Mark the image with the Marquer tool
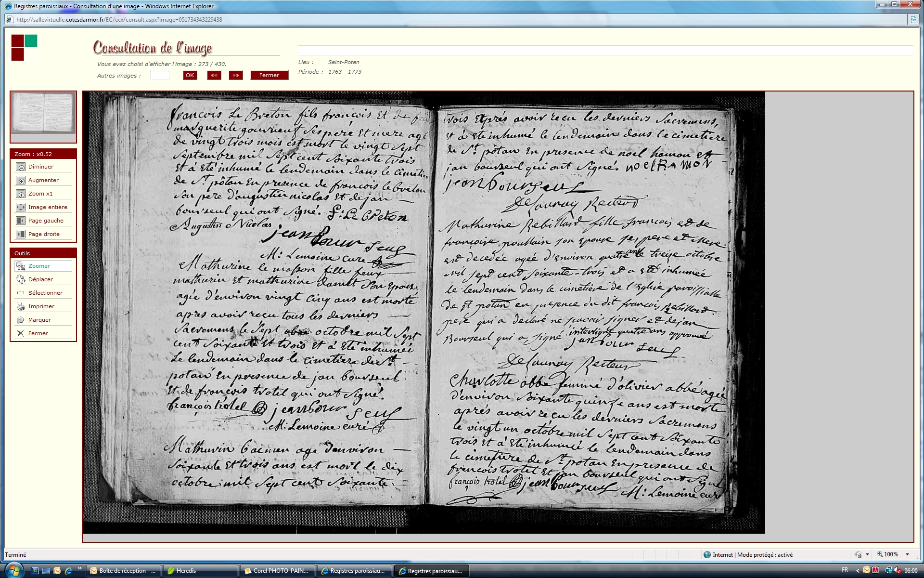Screen dimensions: 924x578 pos(21,320)
